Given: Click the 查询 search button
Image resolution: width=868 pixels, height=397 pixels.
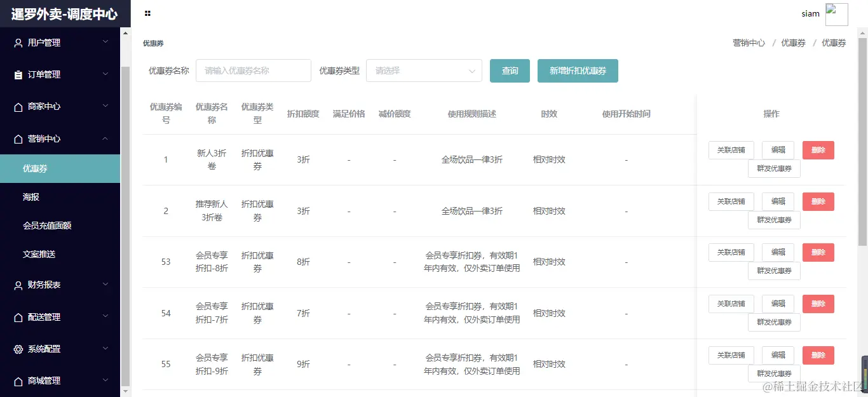Looking at the screenshot, I should tap(510, 71).
